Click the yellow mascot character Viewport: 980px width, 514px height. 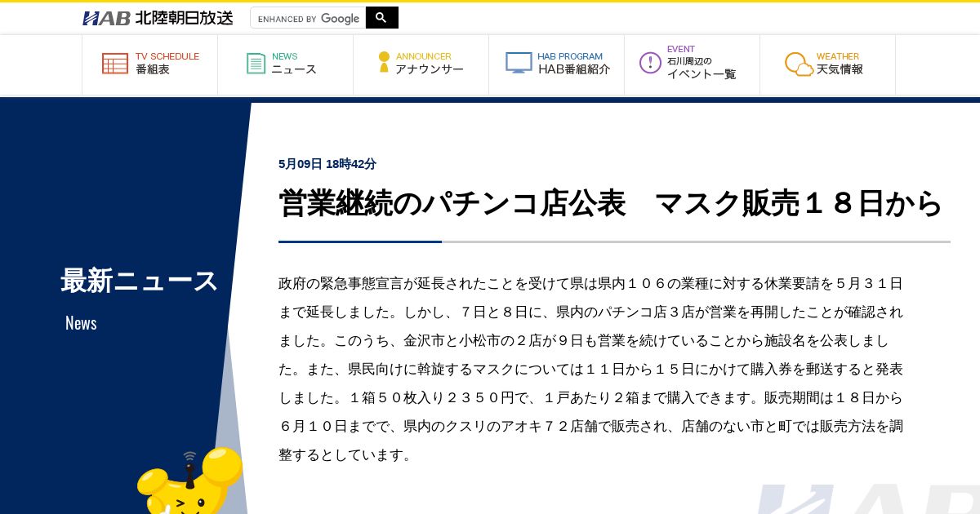click(x=191, y=481)
